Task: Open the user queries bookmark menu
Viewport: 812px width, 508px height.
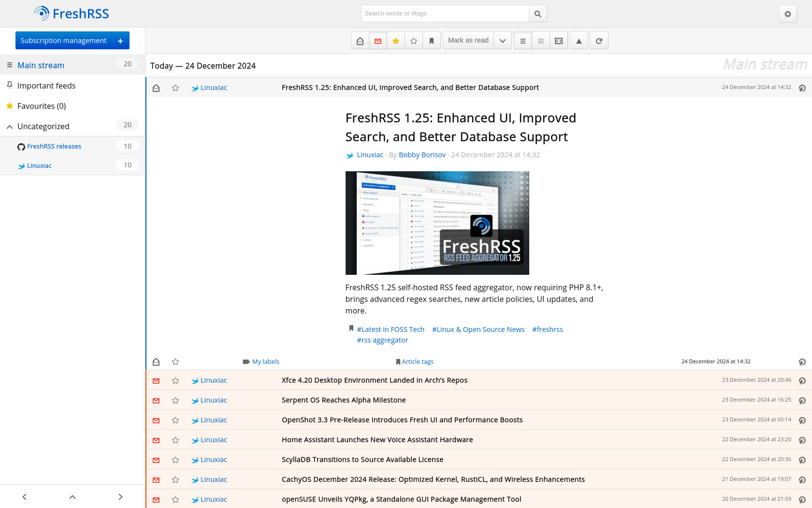Action: pos(432,41)
